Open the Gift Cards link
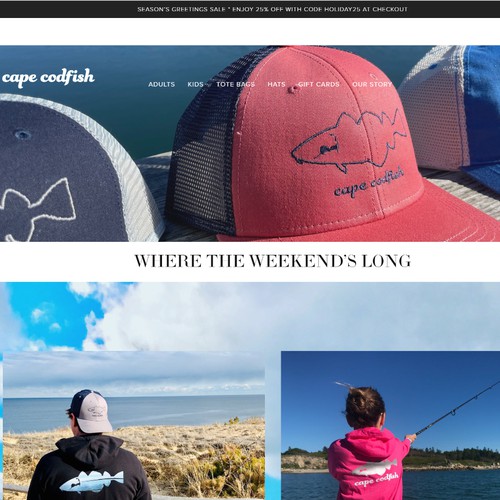 click(319, 84)
